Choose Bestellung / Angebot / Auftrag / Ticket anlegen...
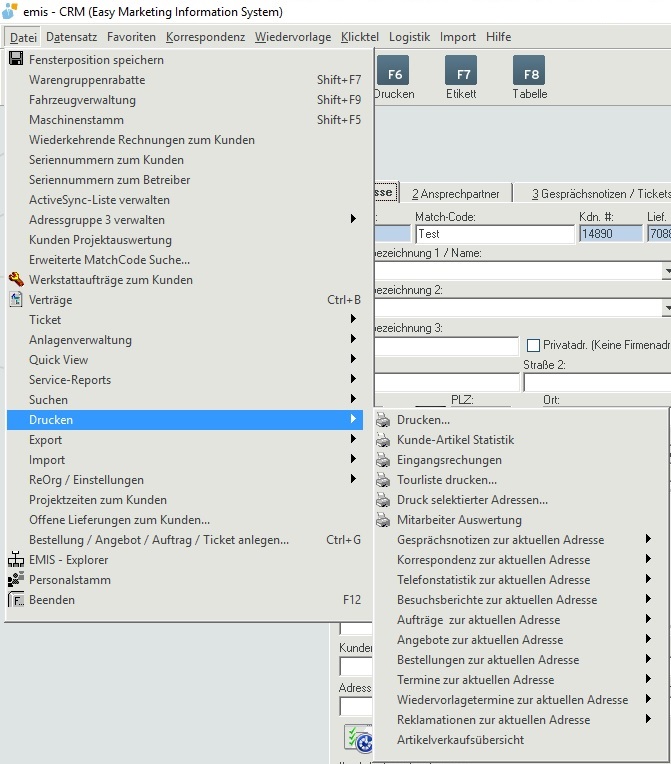 click(185, 539)
